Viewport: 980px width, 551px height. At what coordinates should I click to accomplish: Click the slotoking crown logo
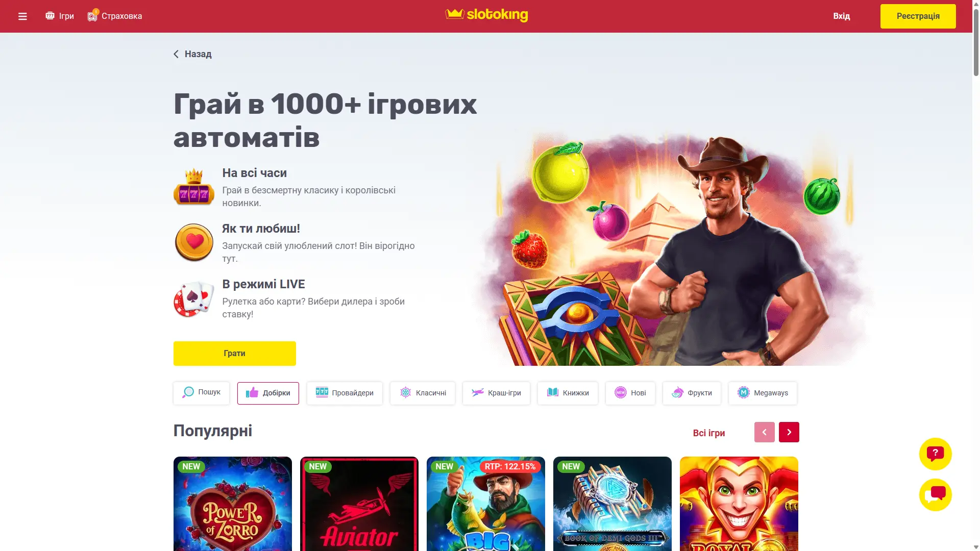point(486,15)
